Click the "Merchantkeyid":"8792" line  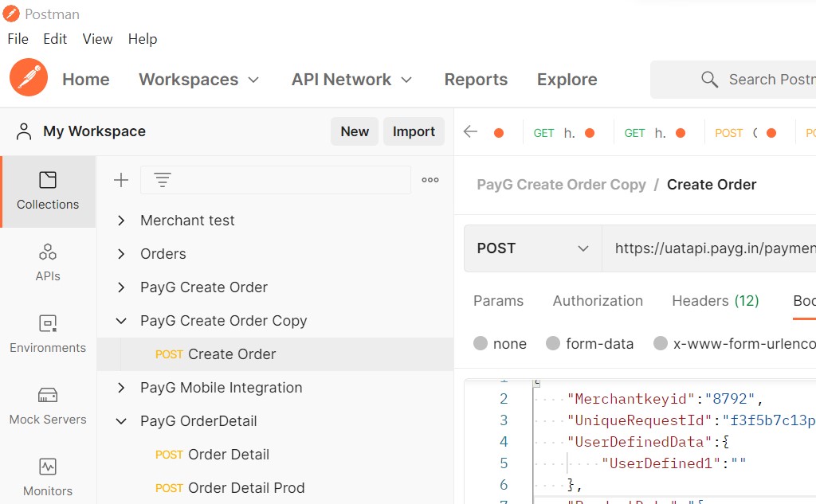pyautogui.click(x=665, y=399)
